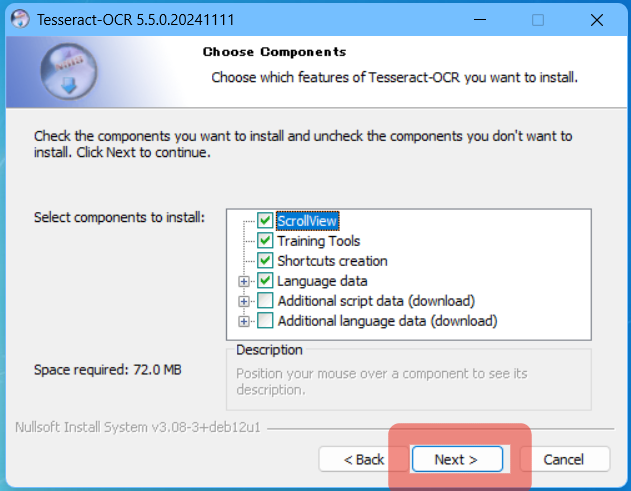Check Additional language data (download) checkbox

coord(265,321)
